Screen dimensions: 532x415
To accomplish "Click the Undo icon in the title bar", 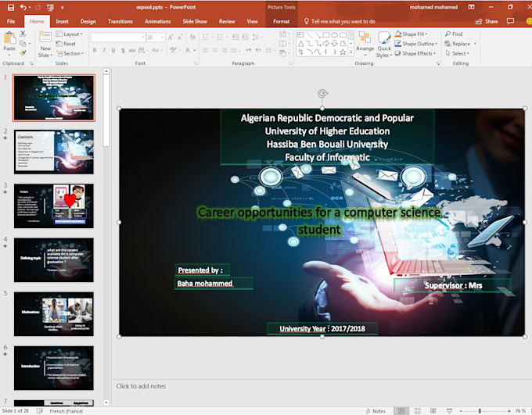I will coord(24,7).
